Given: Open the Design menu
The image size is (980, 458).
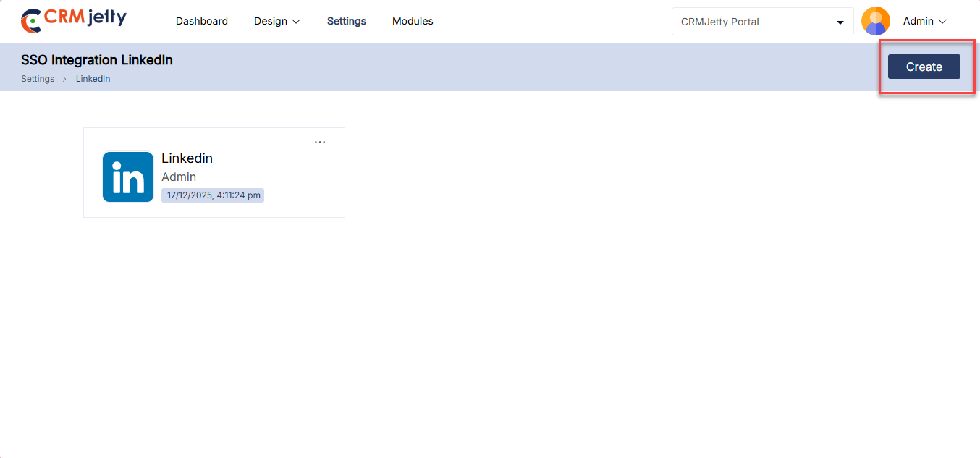Looking at the screenshot, I should [x=271, y=22].
